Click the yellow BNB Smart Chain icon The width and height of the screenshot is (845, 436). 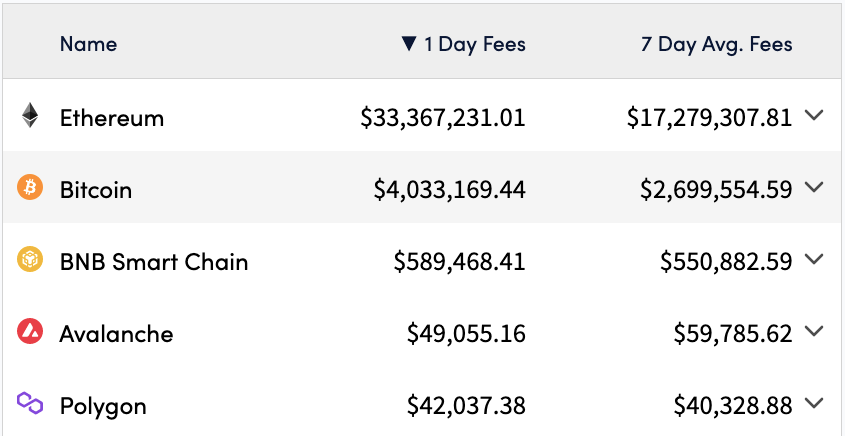click(x=30, y=259)
